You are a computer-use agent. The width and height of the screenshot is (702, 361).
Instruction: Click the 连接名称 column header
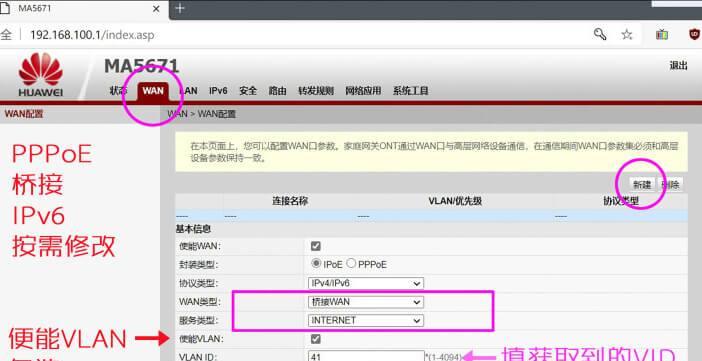pyautogui.click(x=290, y=201)
